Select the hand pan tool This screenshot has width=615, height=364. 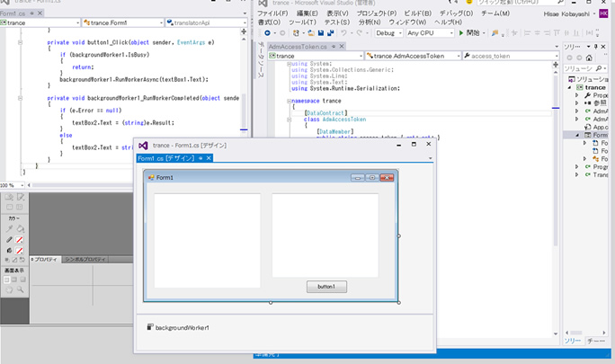8,289
